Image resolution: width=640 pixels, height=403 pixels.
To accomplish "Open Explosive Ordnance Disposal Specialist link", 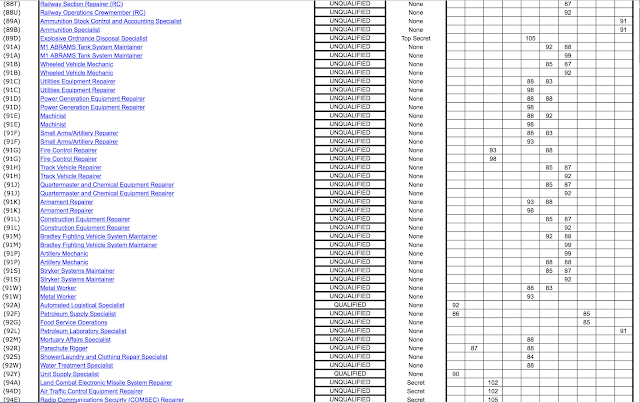I will pos(94,38).
